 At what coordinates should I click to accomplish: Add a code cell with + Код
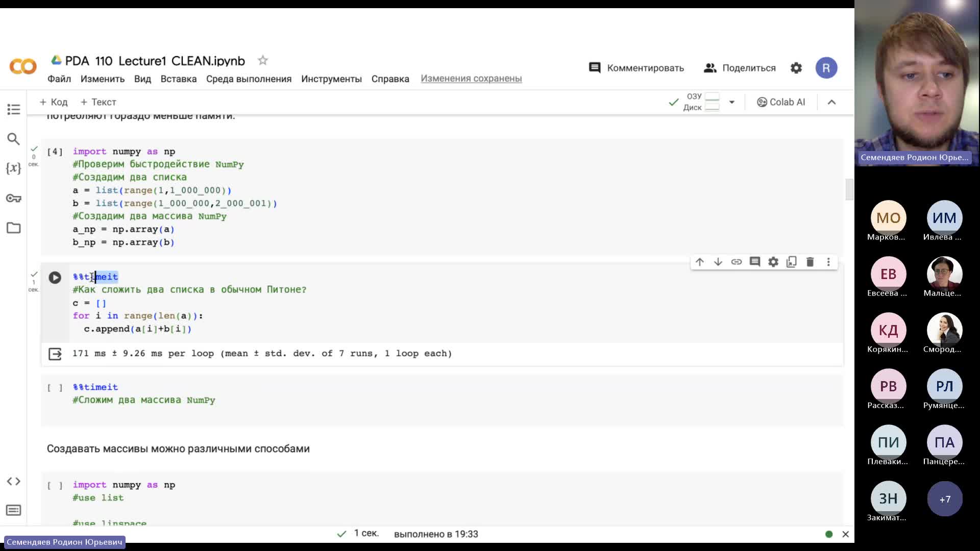coord(54,102)
